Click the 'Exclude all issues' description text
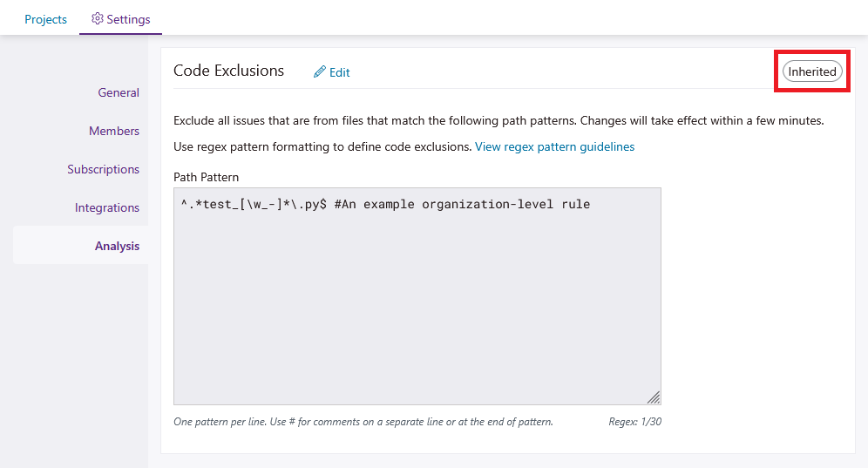 coord(498,121)
